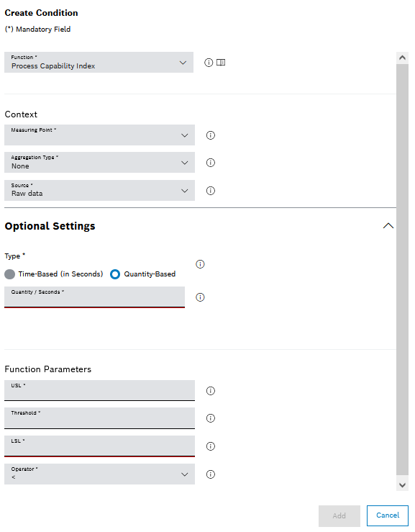Open documentation book icon beside Function
415x532 pixels.
click(x=221, y=63)
